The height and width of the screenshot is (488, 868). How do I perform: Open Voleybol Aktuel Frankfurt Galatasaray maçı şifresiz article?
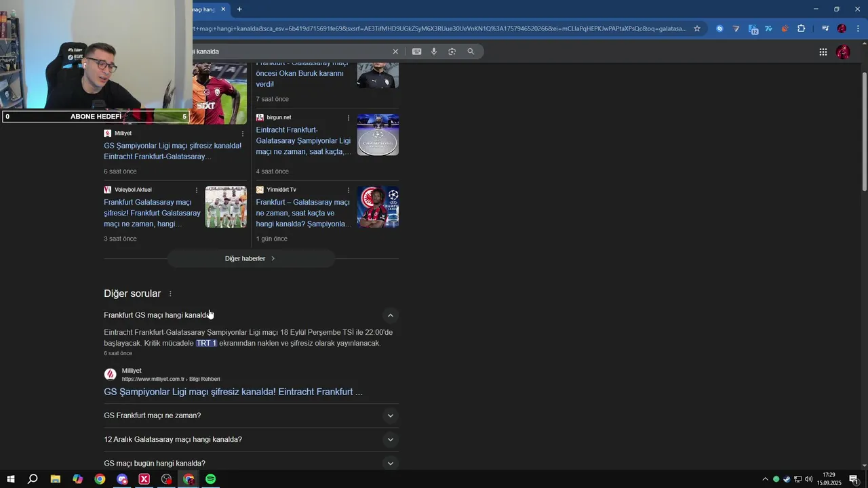(152, 213)
